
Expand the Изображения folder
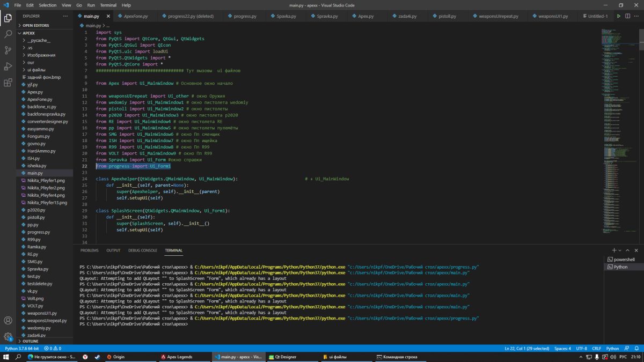41,55
